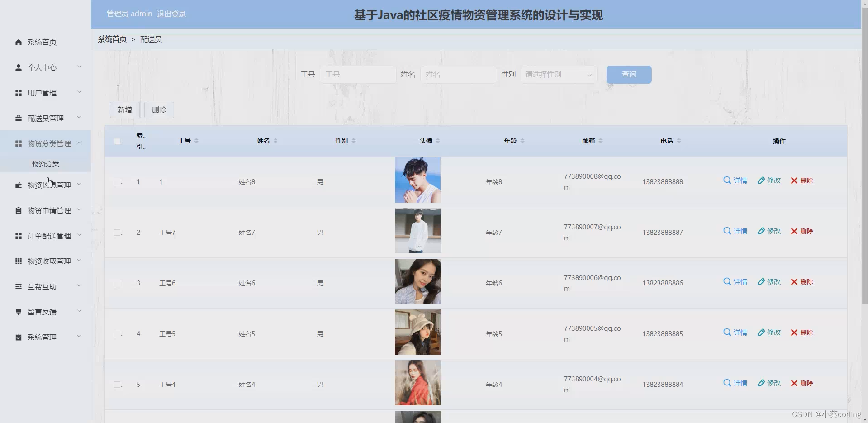The width and height of the screenshot is (868, 423).
Task: Click the grid icon beside 订单配送管理
Action: 19,236
